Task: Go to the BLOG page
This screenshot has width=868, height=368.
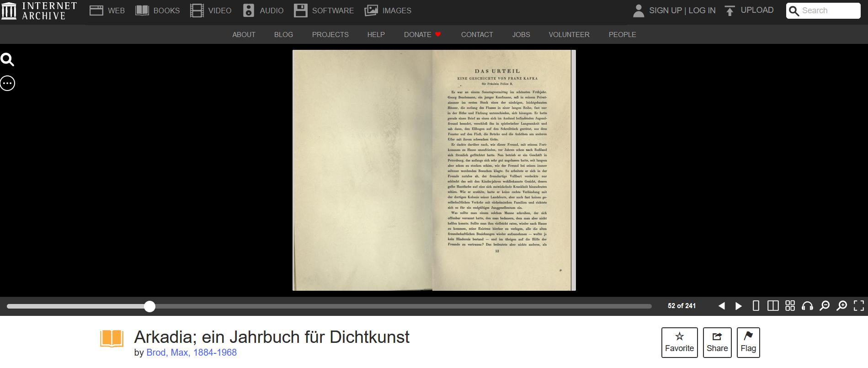Action: [x=283, y=35]
